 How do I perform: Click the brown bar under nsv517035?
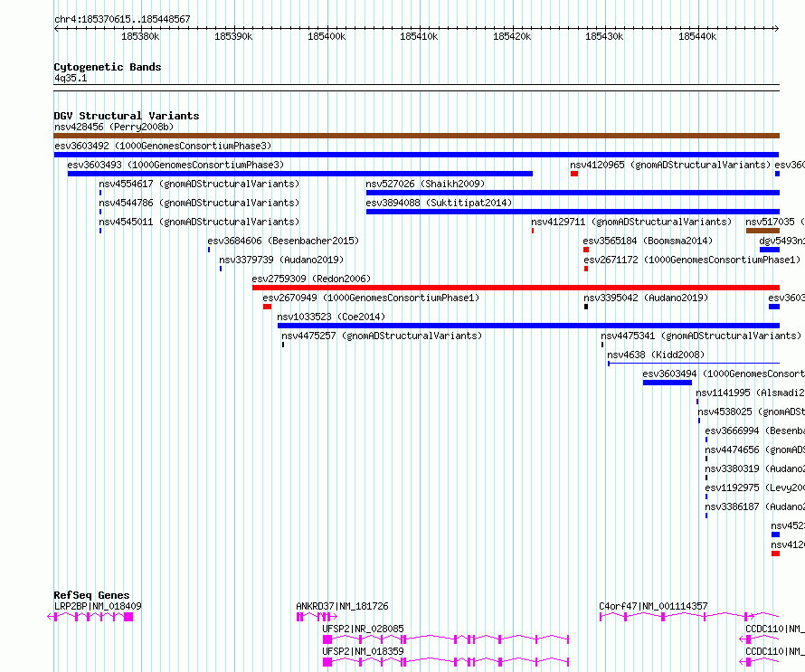762,231
